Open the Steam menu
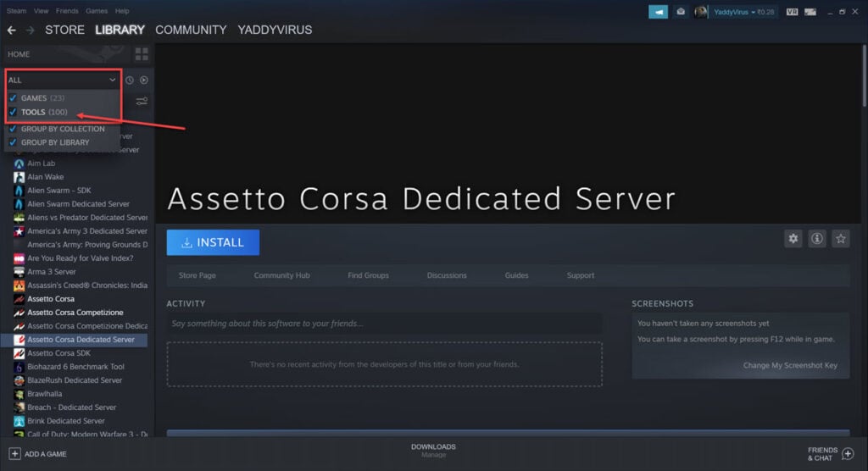 click(16, 10)
